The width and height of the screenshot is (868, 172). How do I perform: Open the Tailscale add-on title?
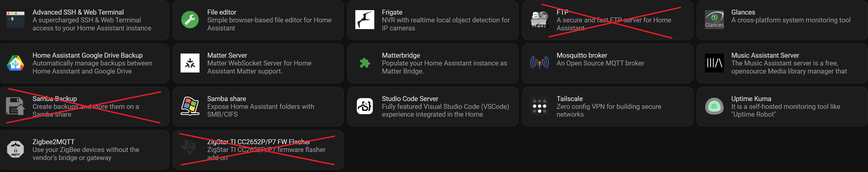click(569, 99)
